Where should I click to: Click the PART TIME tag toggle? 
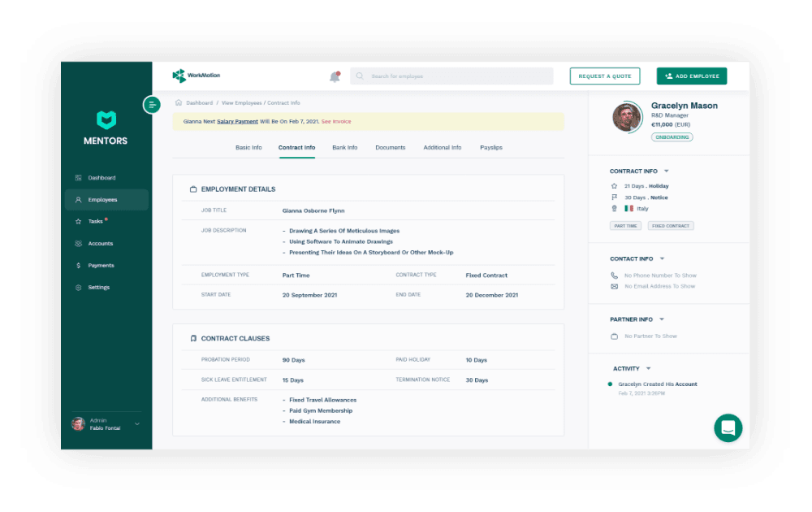coord(625,225)
